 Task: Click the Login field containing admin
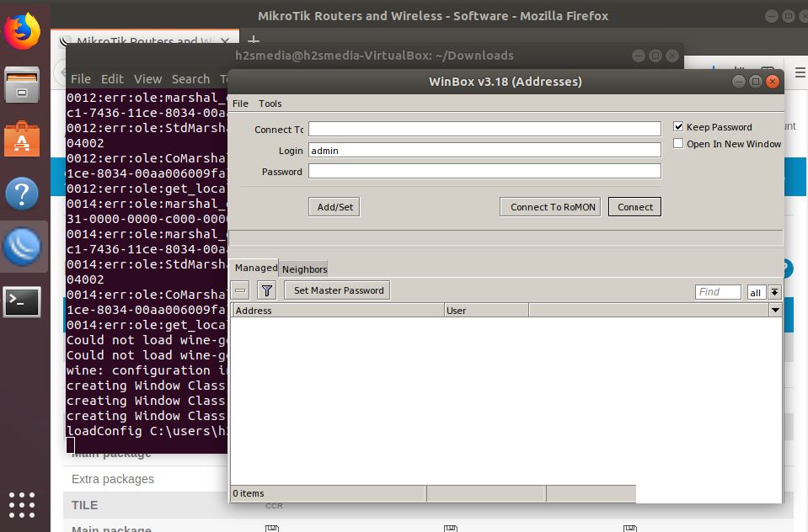click(485, 150)
